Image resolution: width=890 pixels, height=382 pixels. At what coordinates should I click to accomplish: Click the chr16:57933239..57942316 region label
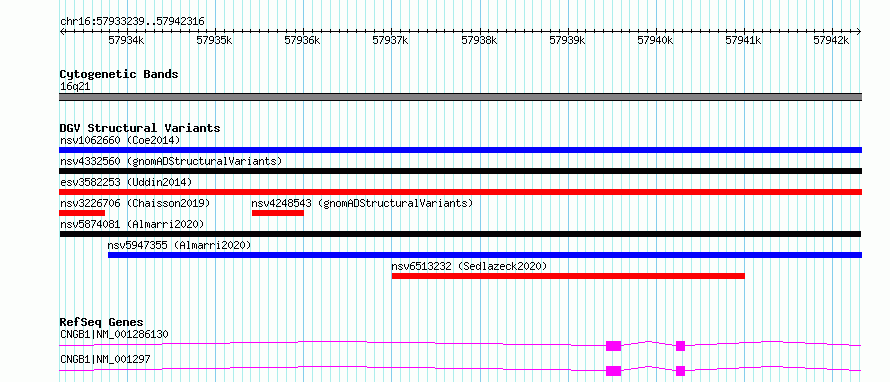click(x=132, y=22)
